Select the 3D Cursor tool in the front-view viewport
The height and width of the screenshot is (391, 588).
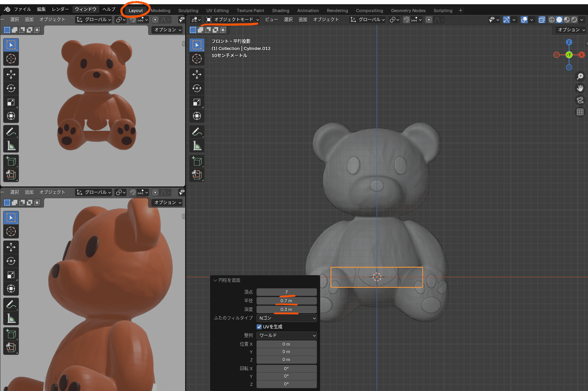pyautogui.click(x=197, y=59)
